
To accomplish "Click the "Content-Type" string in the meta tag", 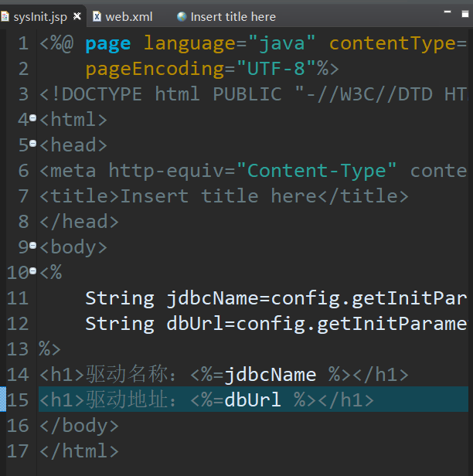I will tap(317, 171).
